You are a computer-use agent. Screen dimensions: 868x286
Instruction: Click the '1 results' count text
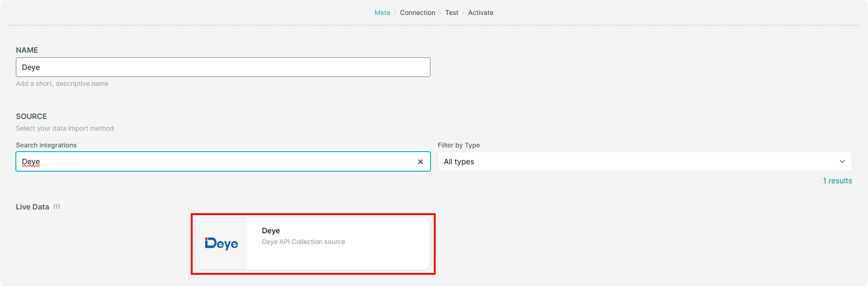click(837, 181)
